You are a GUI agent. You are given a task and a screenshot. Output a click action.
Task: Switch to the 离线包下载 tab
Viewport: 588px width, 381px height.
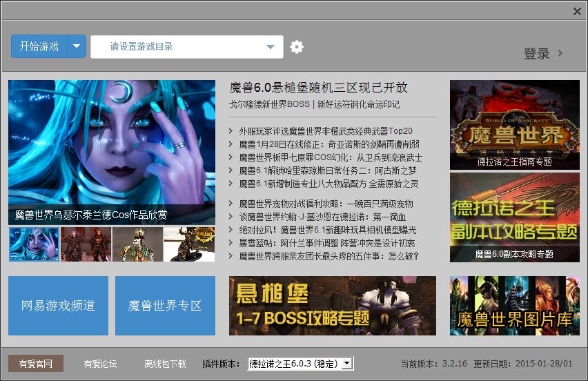165,364
